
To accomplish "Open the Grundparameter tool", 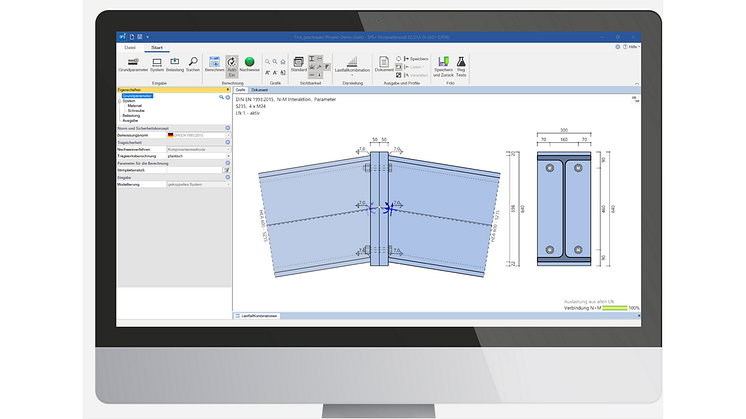I will point(132,62).
